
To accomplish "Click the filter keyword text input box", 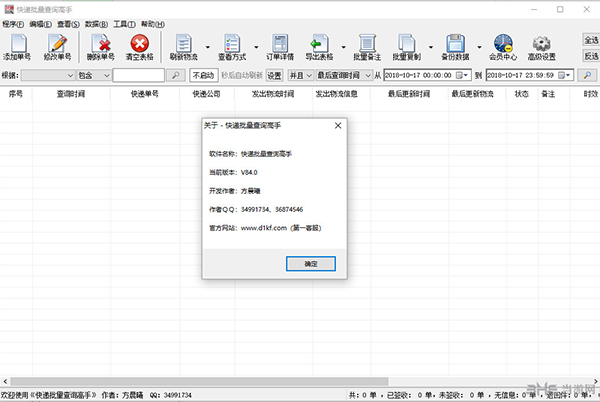I will (x=139, y=75).
